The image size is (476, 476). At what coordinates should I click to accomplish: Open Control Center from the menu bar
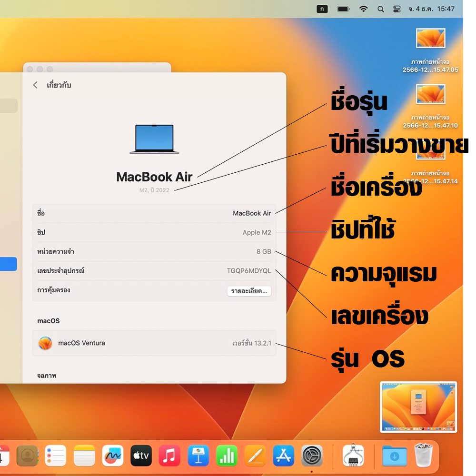coord(397,9)
